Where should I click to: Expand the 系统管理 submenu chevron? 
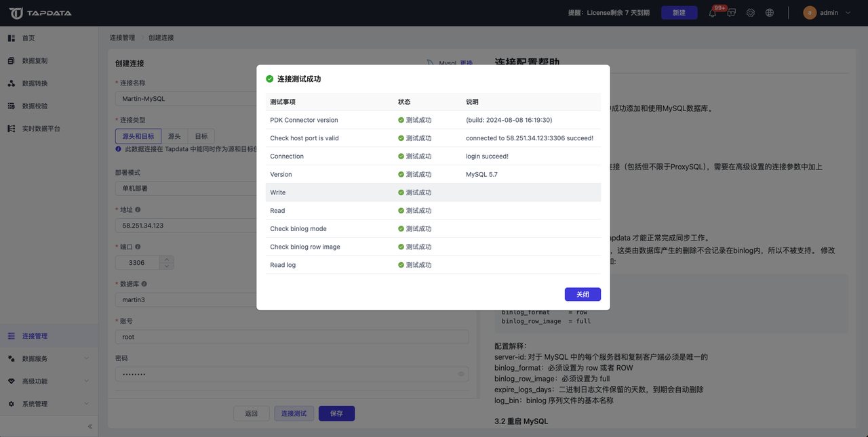(x=86, y=404)
